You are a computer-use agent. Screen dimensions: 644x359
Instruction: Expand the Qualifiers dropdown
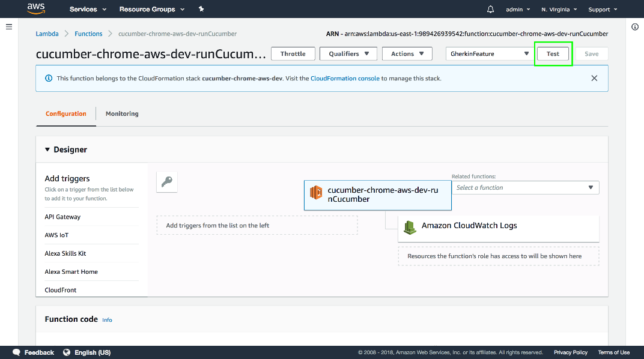pyautogui.click(x=348, y=54)
